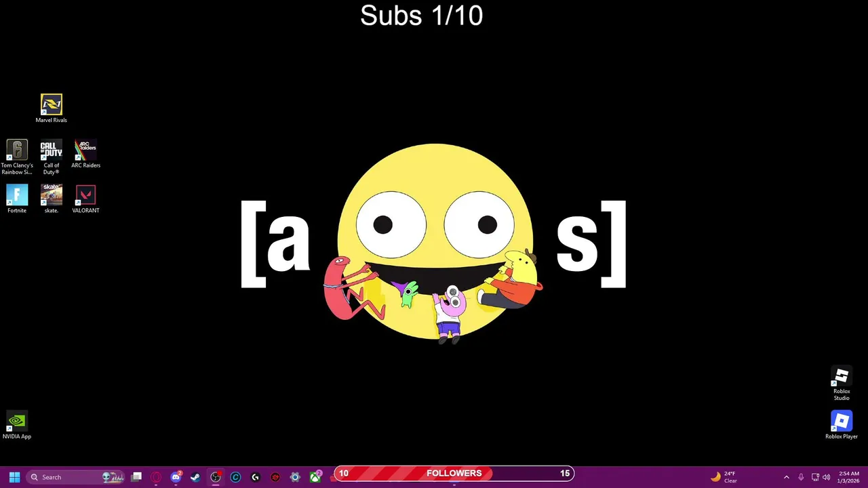Select the Marvel Rivals desktop shortcut
Image resolution: width=868 pixels, height=488 pixels.
pos(51,108)
